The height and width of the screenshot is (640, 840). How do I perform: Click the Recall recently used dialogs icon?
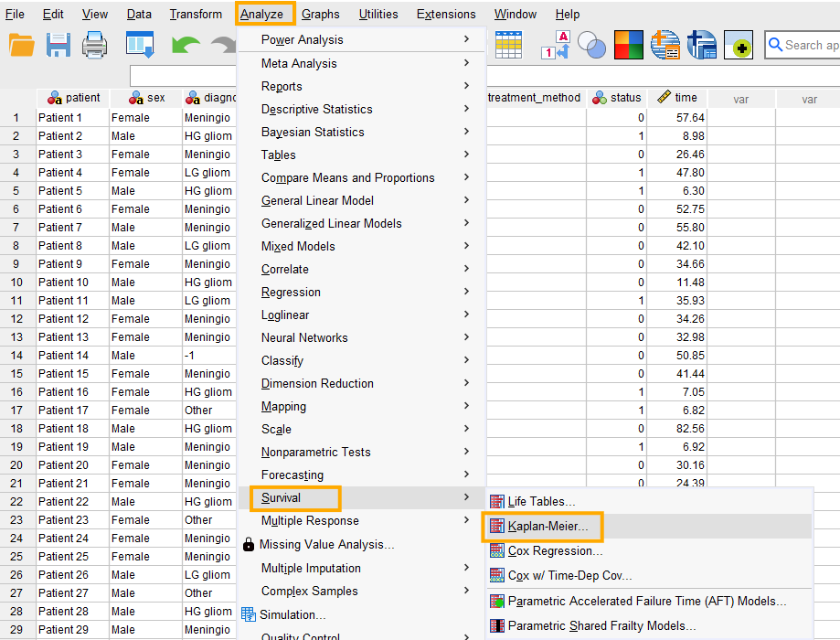point(140,45)
